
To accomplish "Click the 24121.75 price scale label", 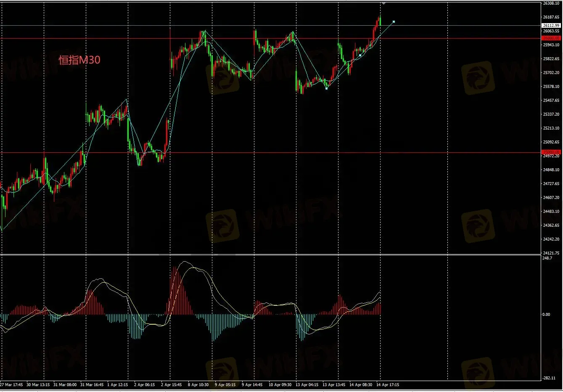I will 551,253.
